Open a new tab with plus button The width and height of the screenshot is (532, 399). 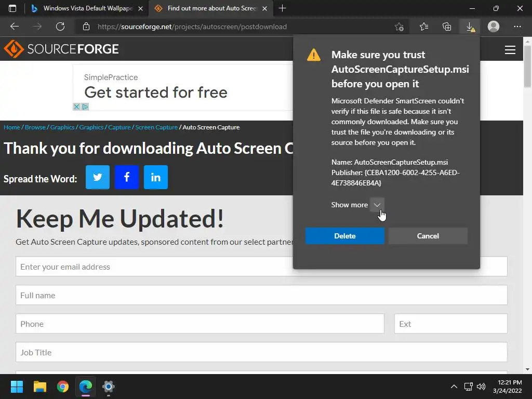pyautogui.click(x=282, y=8)
